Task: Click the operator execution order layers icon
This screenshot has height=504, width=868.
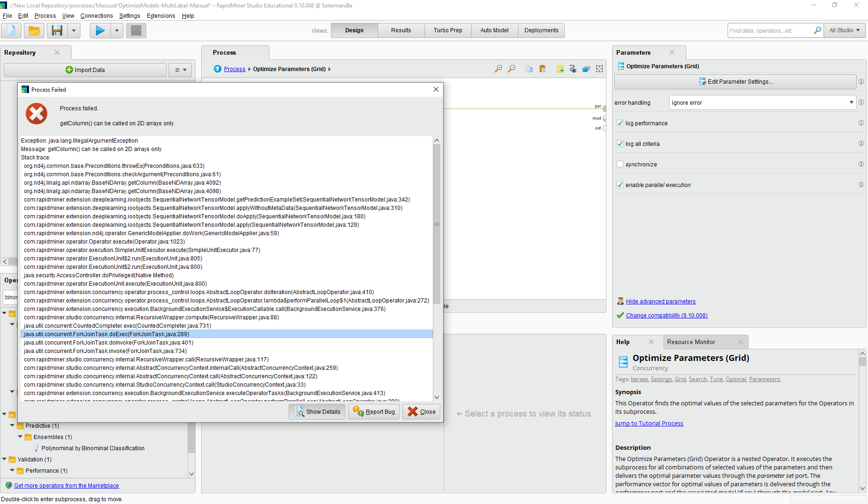Action: [x=586, y=69]
